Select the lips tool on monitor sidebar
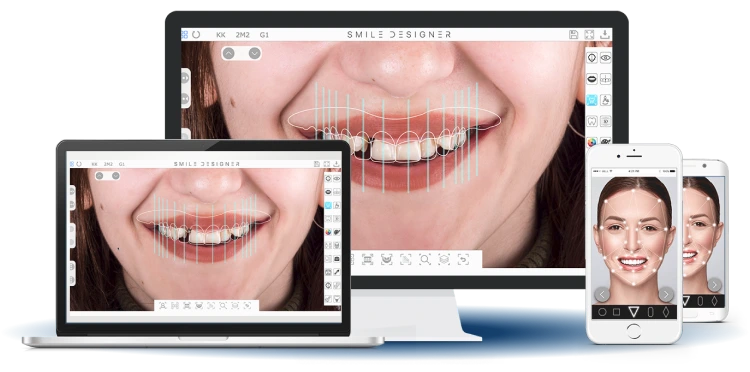 pyautogui.click(x=592, y=79)
